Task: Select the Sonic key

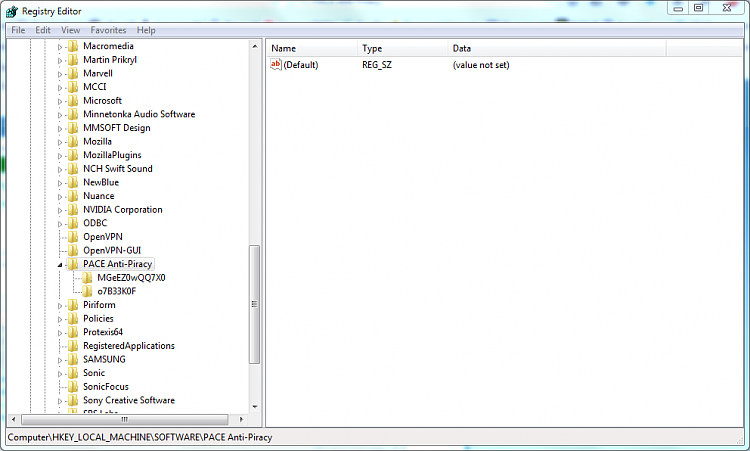Action: pyautogui.click(x=94, y=373)
